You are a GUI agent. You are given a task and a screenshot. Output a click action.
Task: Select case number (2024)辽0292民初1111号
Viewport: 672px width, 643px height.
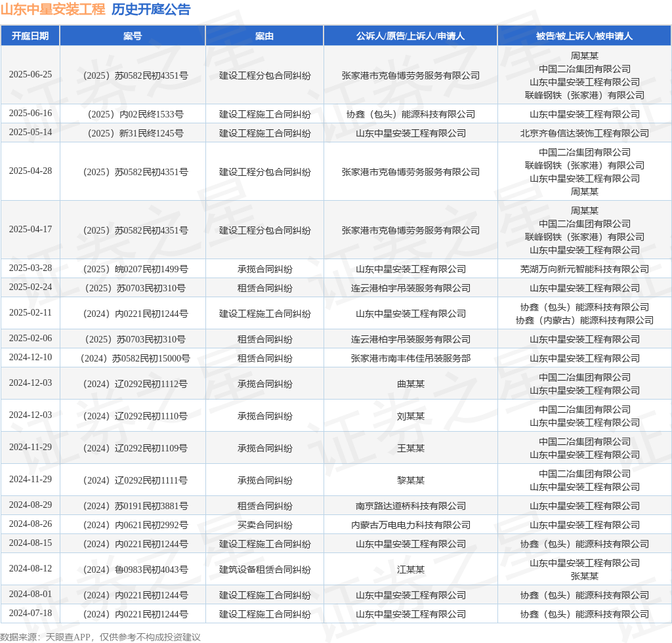coord(135,480)
